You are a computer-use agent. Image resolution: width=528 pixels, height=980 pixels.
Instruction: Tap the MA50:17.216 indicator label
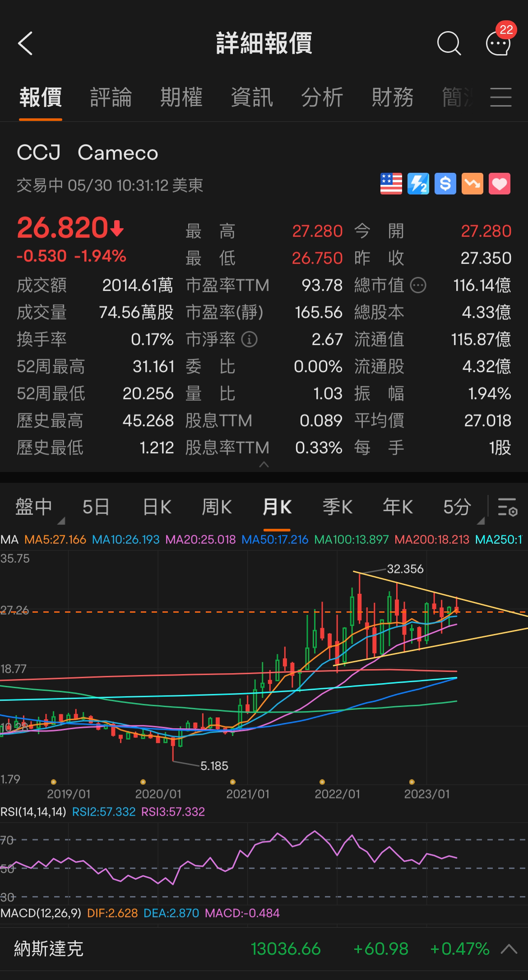pos(275,540)
